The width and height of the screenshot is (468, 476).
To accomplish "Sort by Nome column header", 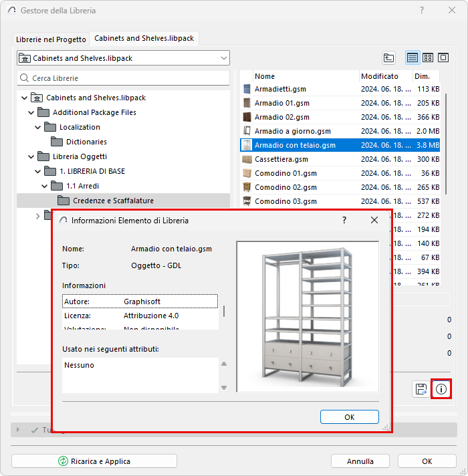I will coord(306,76).
